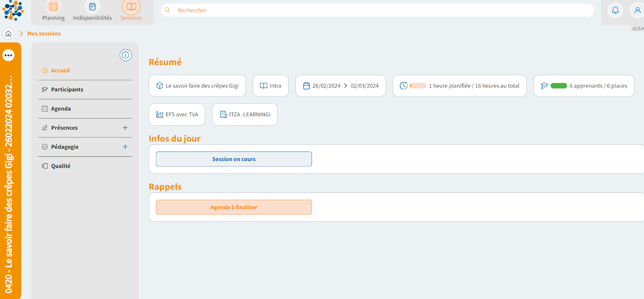Expand the Pédagogie section with plus

125,147
